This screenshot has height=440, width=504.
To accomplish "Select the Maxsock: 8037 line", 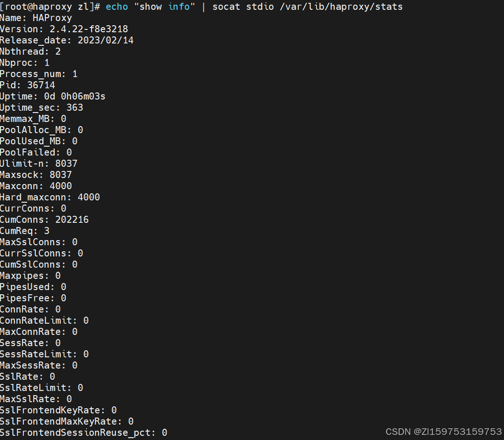I will (x=36, y=175).
